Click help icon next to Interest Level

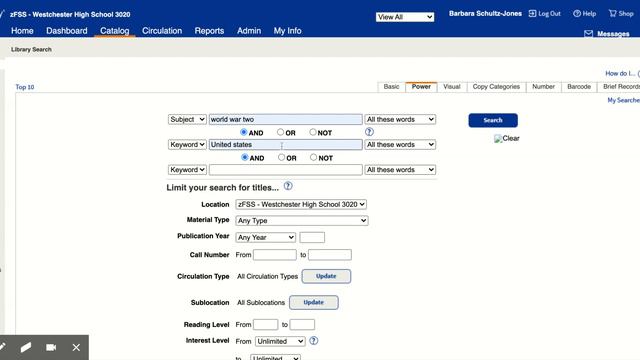(x=313, y=340)
